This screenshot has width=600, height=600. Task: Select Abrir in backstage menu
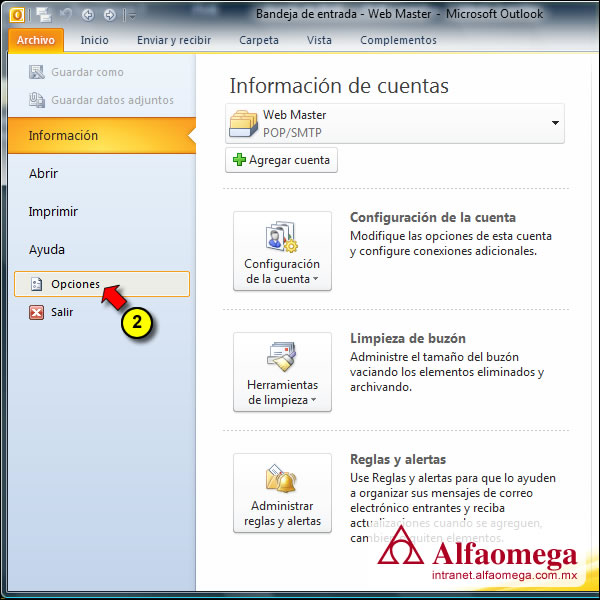[x=43, y=173]
